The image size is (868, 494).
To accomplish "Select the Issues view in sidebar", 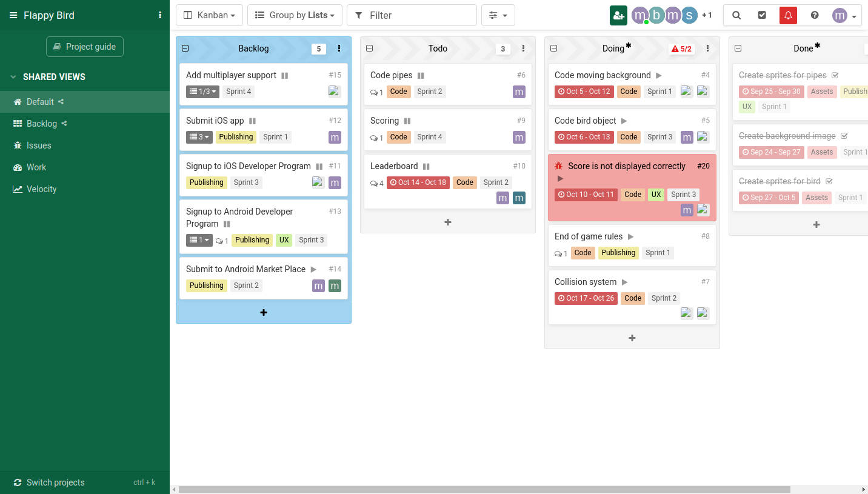I will click(x=39, y=145).
